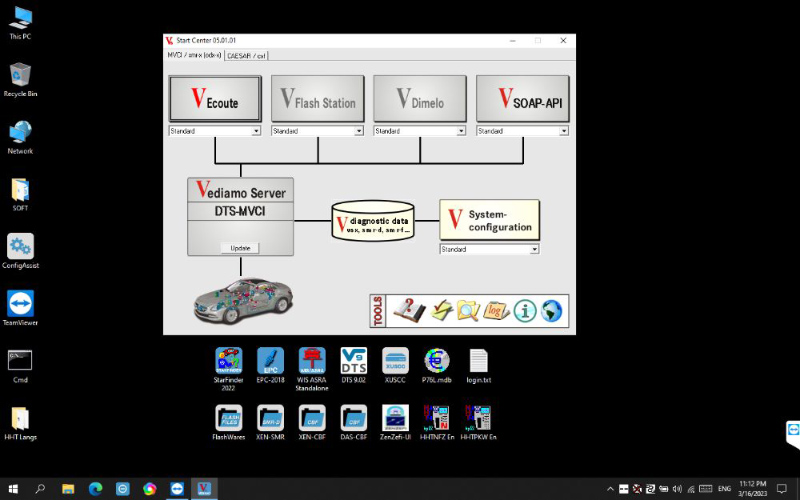Open the DTS 9.02 desktop icon

click(354, 361)
